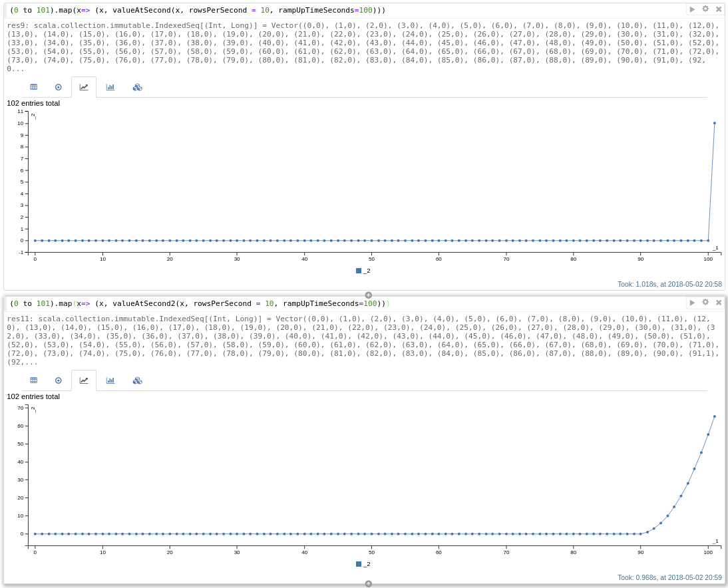The height and width of the screenshot is (588, 728).
Task: Click '102 entries total' in first cell
Action: (x=33, y=103)
